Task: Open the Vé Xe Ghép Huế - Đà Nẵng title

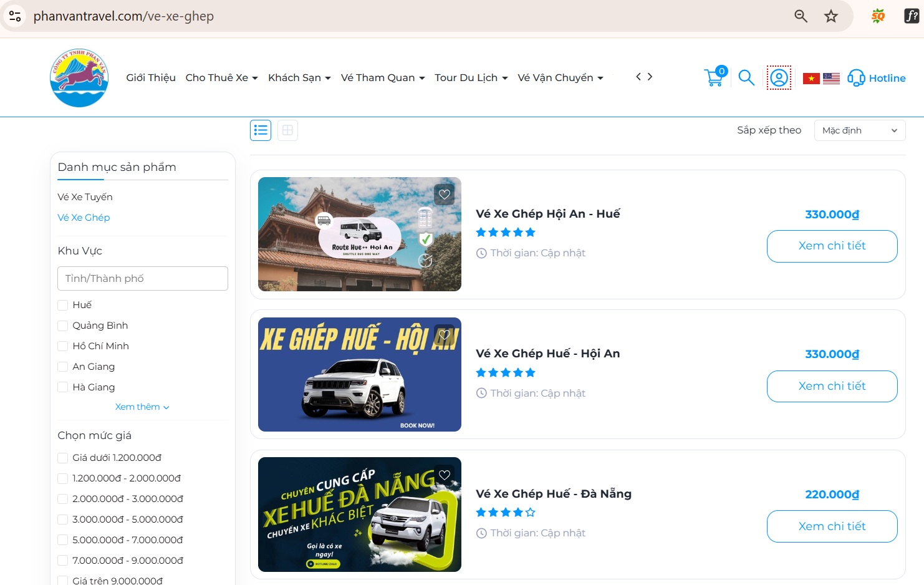Action: 554,494
